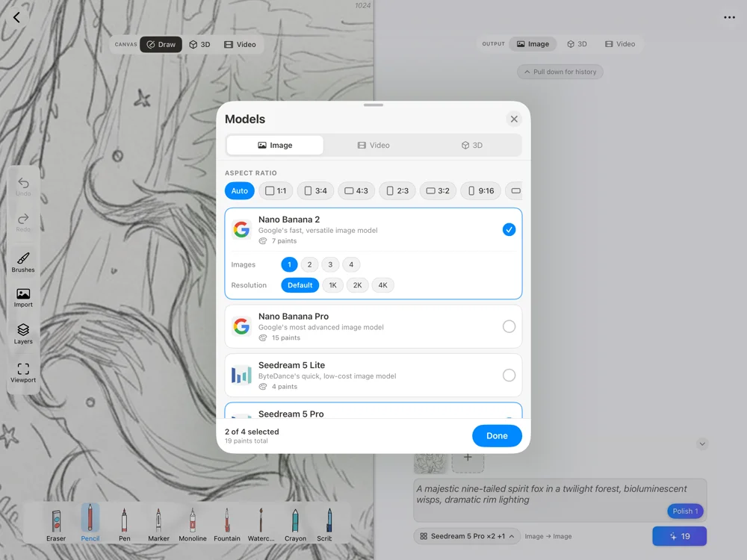The width and height of the screenshot is (747, 560).
Task: Switch Models dialog to Image tab
Action: [x=275, y=146]
